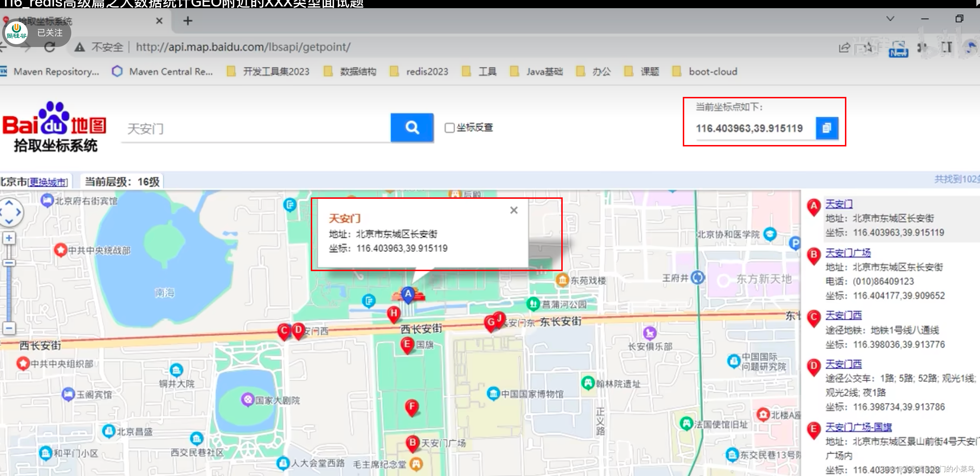Click the 北京协和医学院 map icon

tap(770, 234)
